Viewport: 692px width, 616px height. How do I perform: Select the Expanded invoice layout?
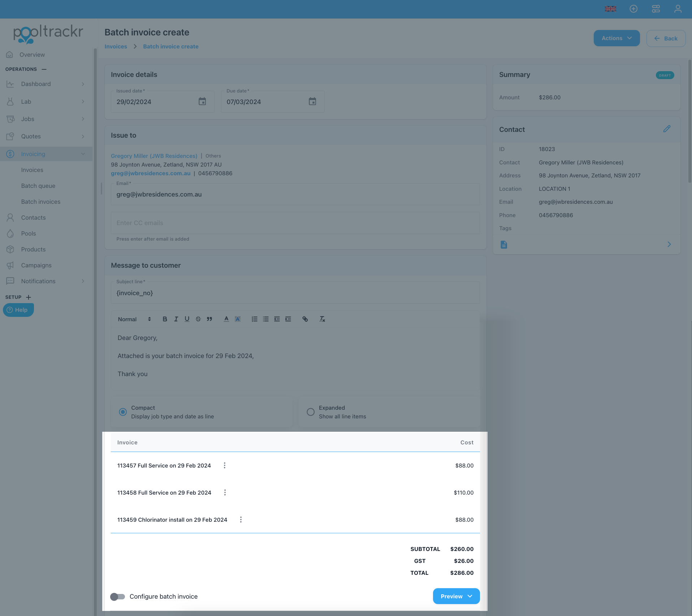tap(311, 412)
